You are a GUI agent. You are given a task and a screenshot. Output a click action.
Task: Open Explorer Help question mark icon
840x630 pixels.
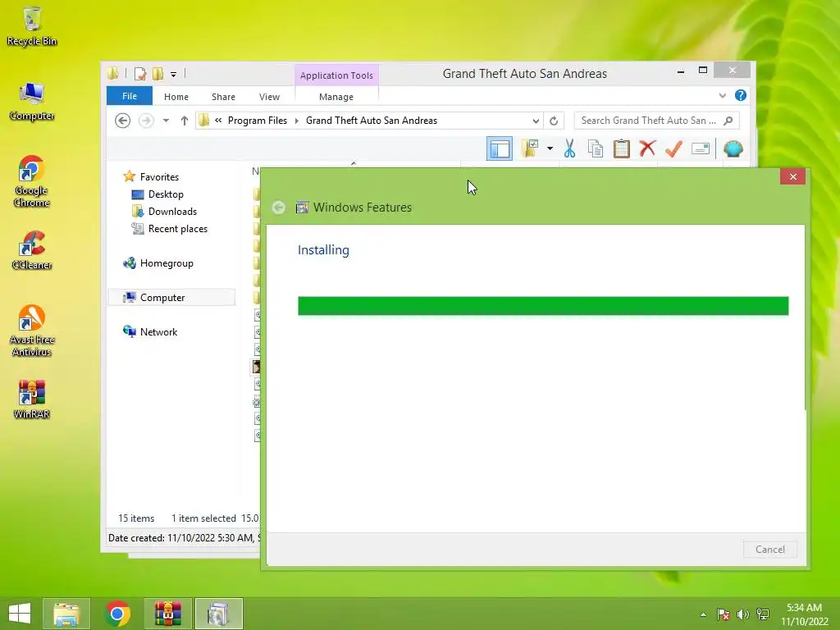[x=741, y=95]
